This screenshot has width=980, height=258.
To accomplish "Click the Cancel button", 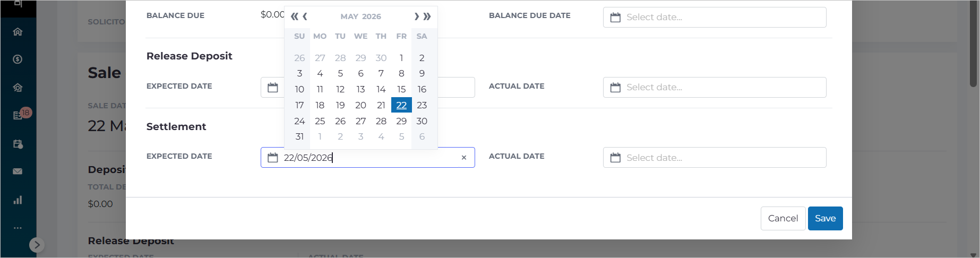I will (783, 218).
